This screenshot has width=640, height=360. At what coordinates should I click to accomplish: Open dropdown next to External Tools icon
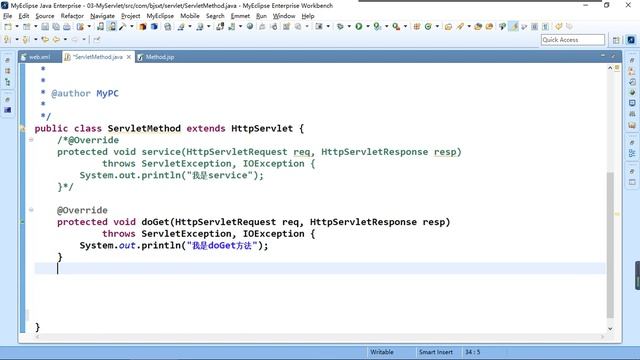click(405, 27)
